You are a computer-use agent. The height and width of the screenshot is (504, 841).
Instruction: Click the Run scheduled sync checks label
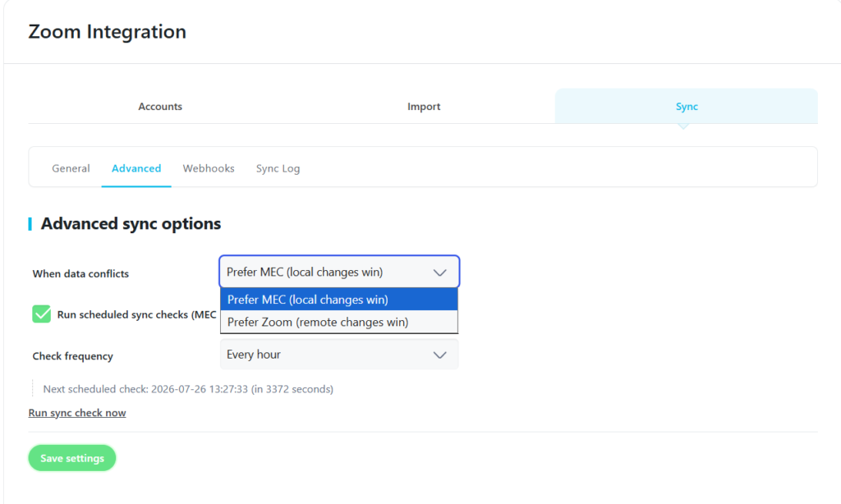coord(137,314)
